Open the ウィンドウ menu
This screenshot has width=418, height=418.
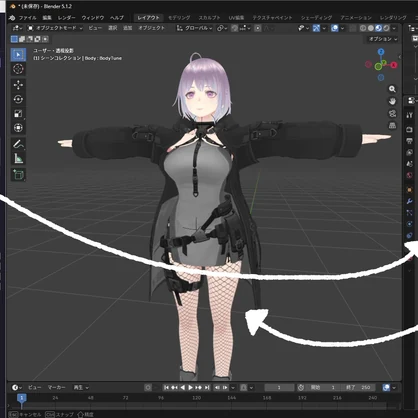93,18
